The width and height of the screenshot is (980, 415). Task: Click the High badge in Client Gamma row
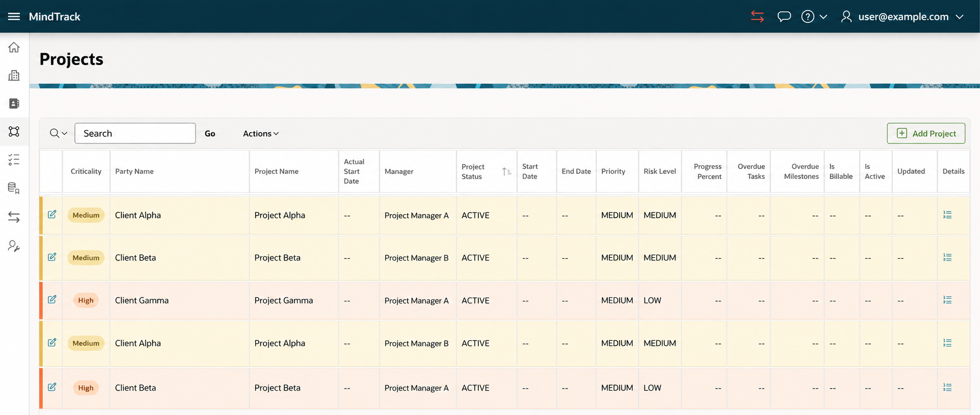click(85, 300)
